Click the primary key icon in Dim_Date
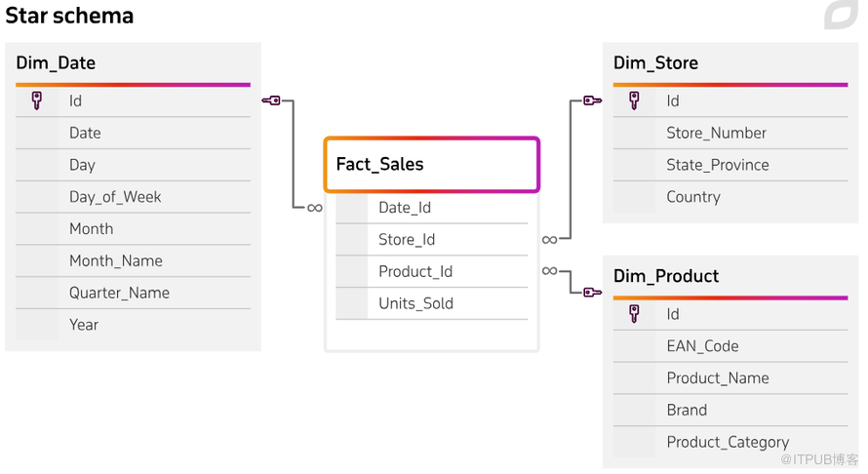Screen dimensions: 868x474 tap(37, 100)
